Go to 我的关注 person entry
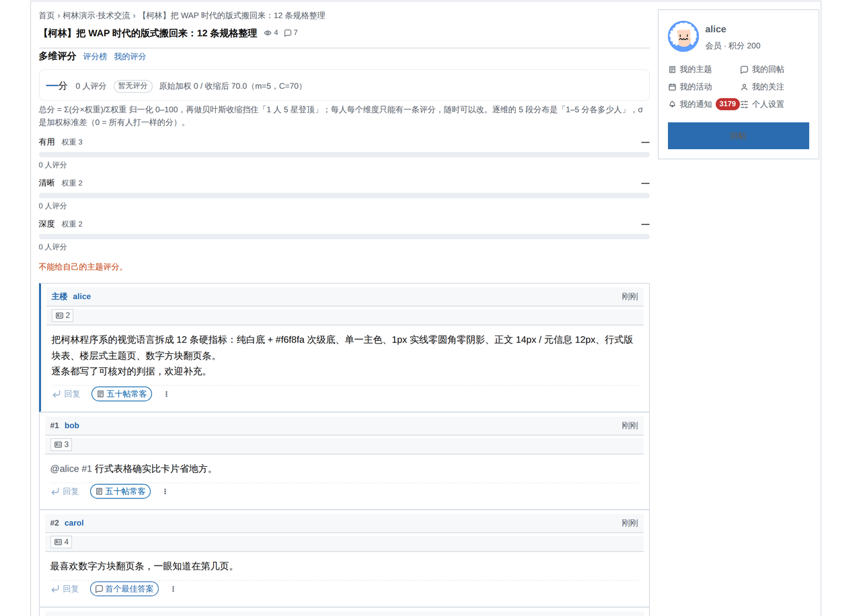Screen dimensions: 861x616 click(x=762, y=87)
